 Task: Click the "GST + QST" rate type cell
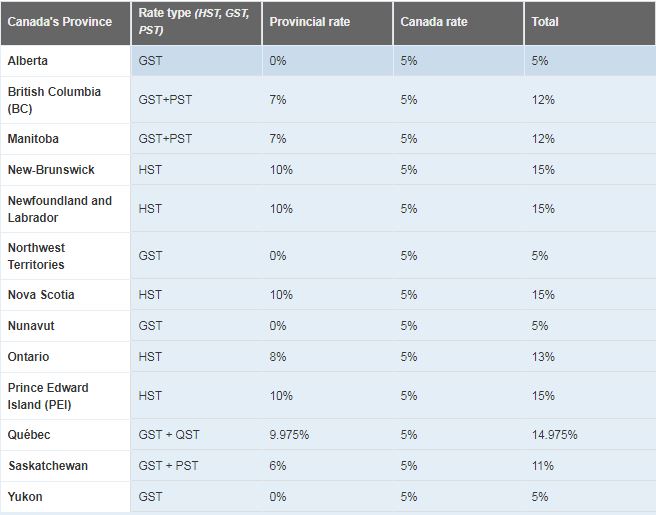(x=169, y=435)
